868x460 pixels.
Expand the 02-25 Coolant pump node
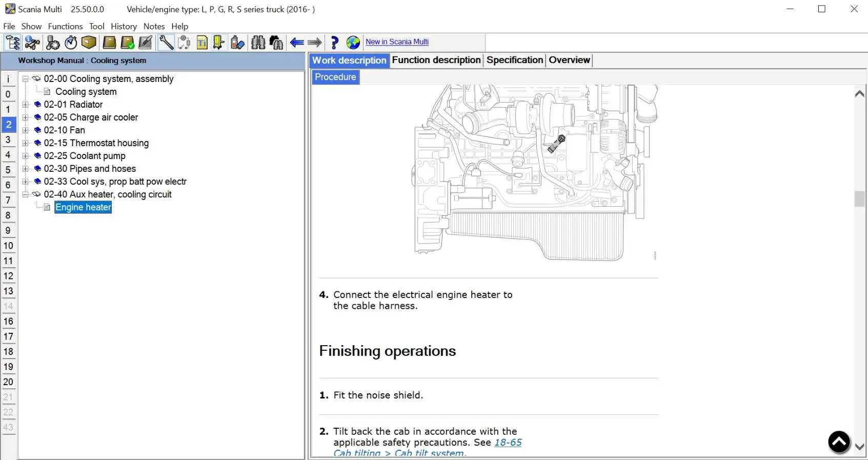tap(25, 156)
